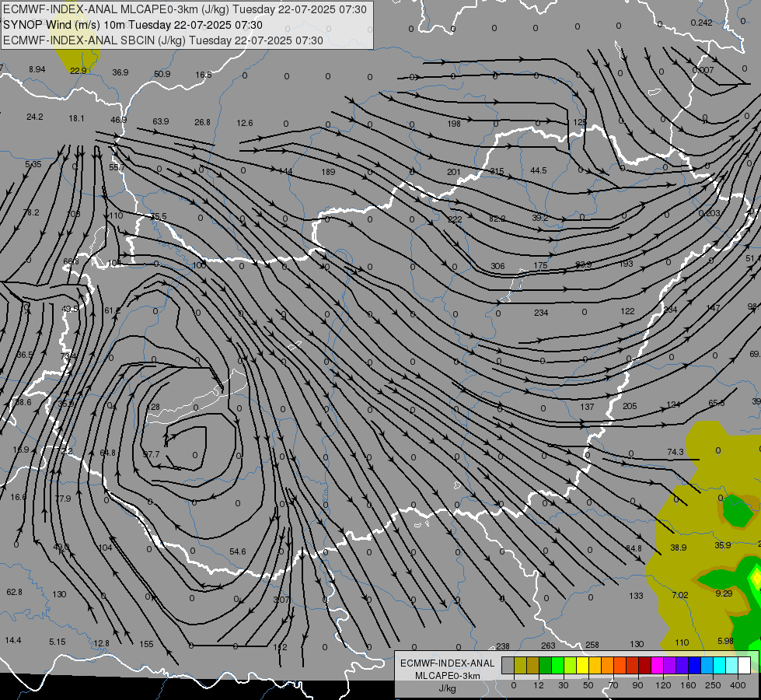Click the map value 189

point(328,172)
